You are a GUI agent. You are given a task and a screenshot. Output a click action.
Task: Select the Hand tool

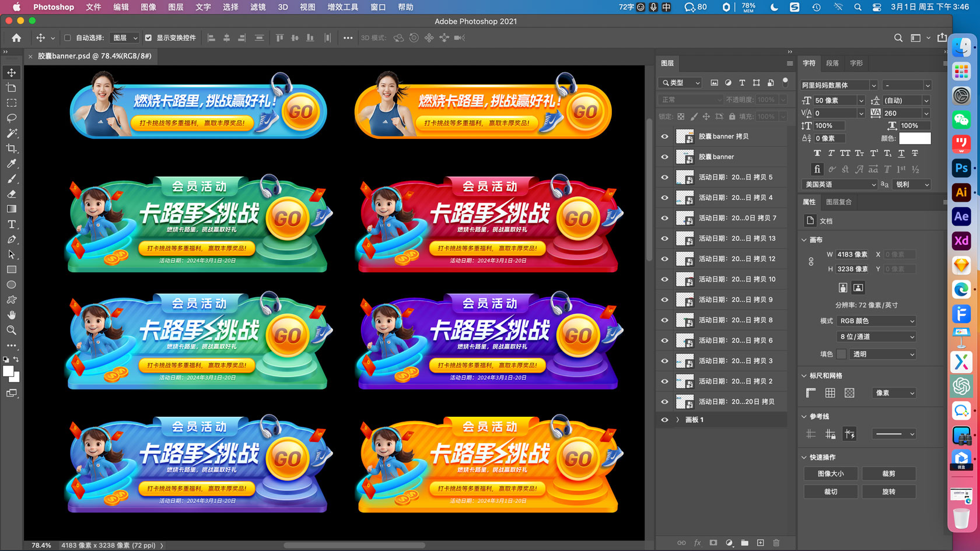(x=11, y=315)
